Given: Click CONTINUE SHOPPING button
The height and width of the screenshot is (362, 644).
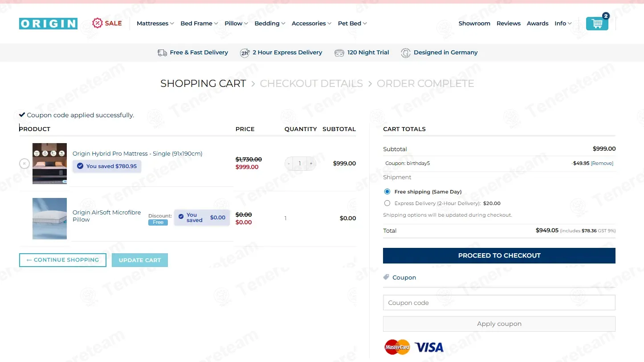Looking at the screenshot, I should click(x=62, y=260).
